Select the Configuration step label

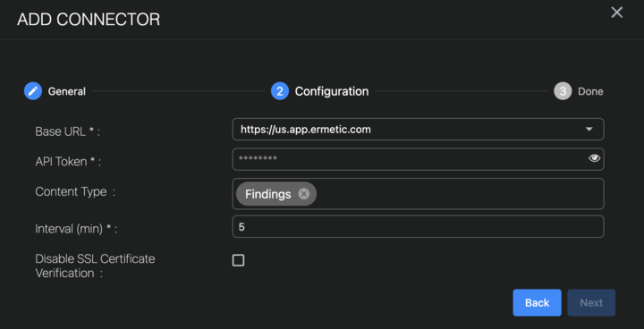[x=332, y=91]
